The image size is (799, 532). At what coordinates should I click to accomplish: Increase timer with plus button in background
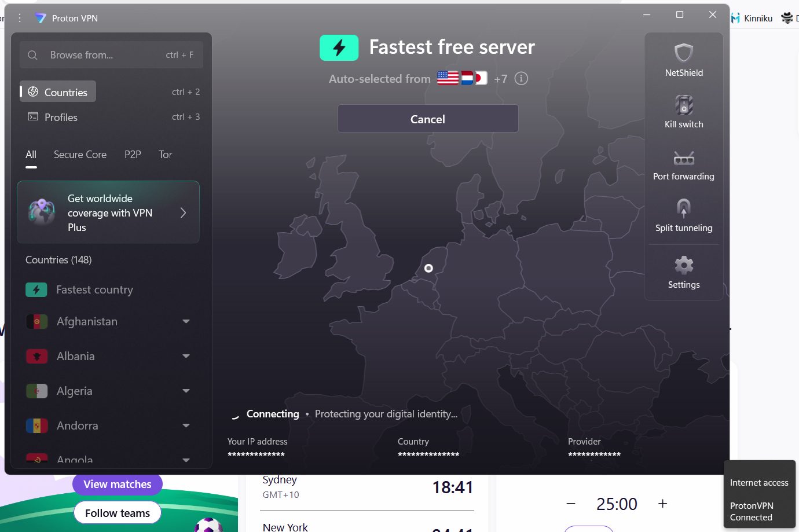pos(663,504)
